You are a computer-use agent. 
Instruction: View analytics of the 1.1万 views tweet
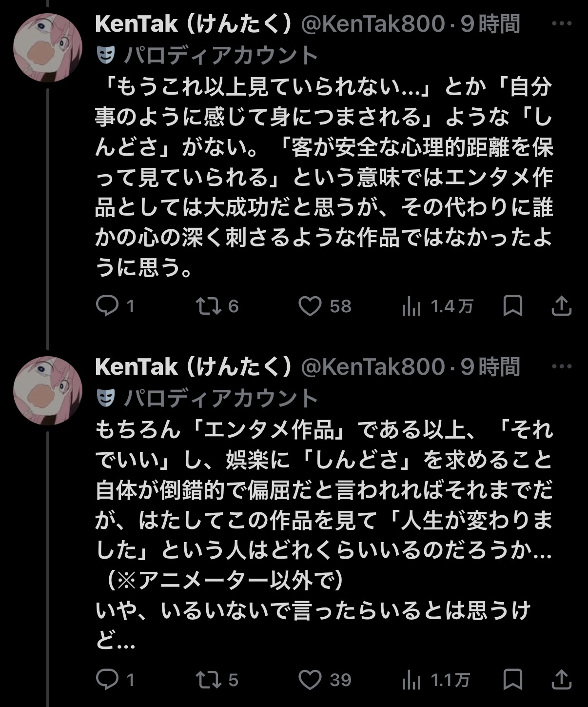411,679
